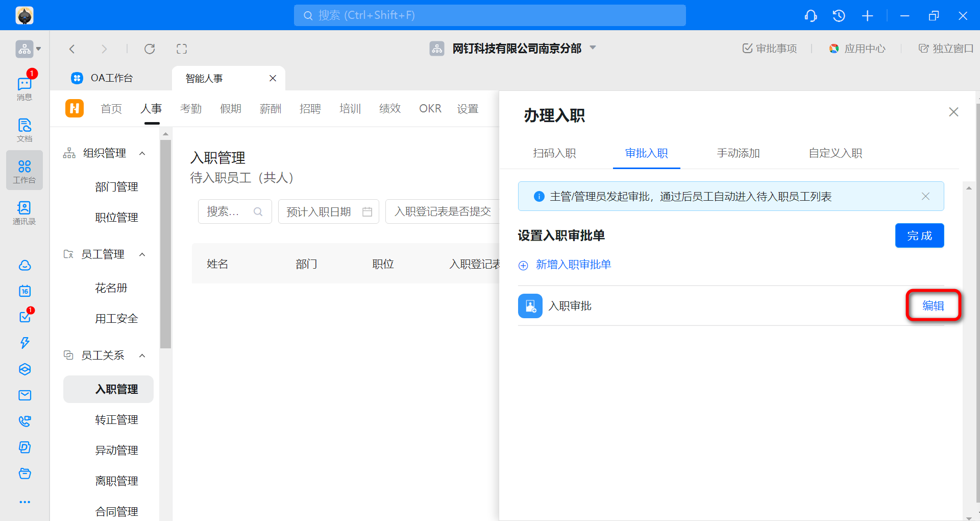Screen dimensions: 980x521
Task: Collapse the 员工管理 section
Action: (142, 254)
